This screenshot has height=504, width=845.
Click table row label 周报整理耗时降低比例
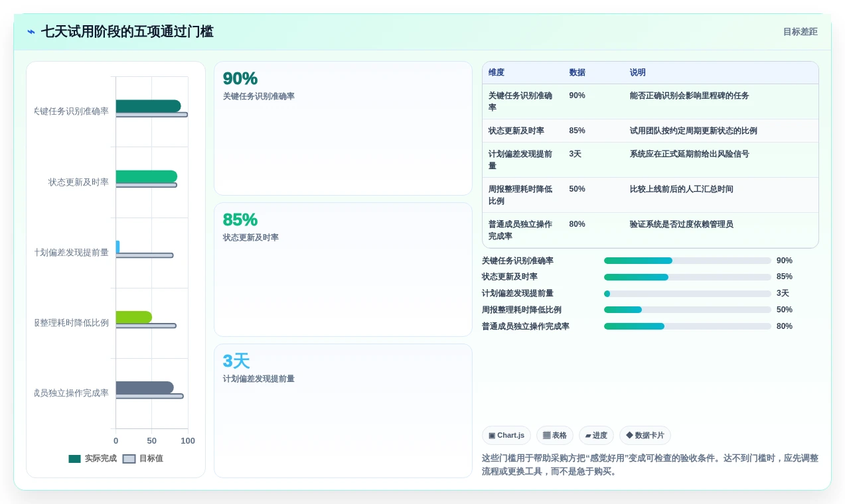[x=520, y=195]
